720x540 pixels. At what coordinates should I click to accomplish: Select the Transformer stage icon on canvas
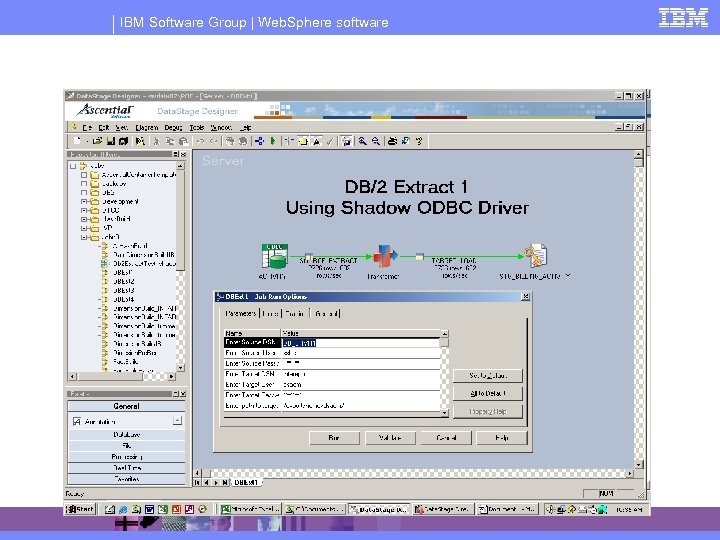click(x=385, y=256)
